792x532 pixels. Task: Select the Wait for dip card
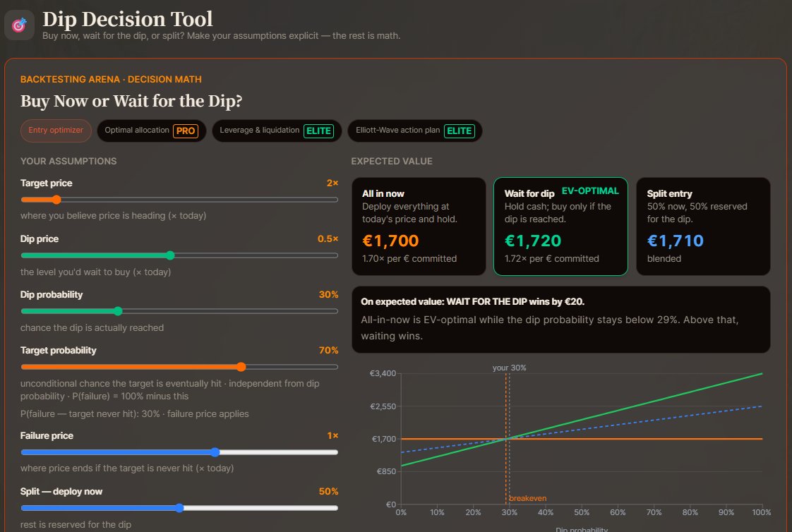[560, 226]
